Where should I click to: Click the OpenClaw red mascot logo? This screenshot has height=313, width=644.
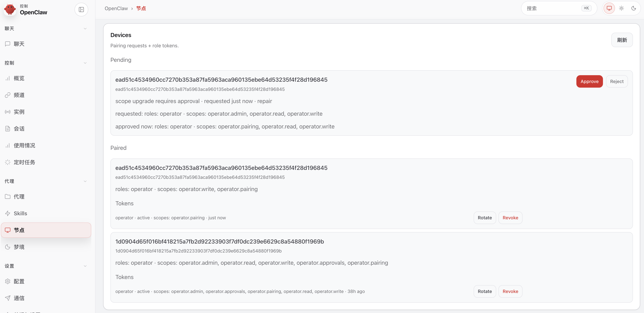click(10, 10)
